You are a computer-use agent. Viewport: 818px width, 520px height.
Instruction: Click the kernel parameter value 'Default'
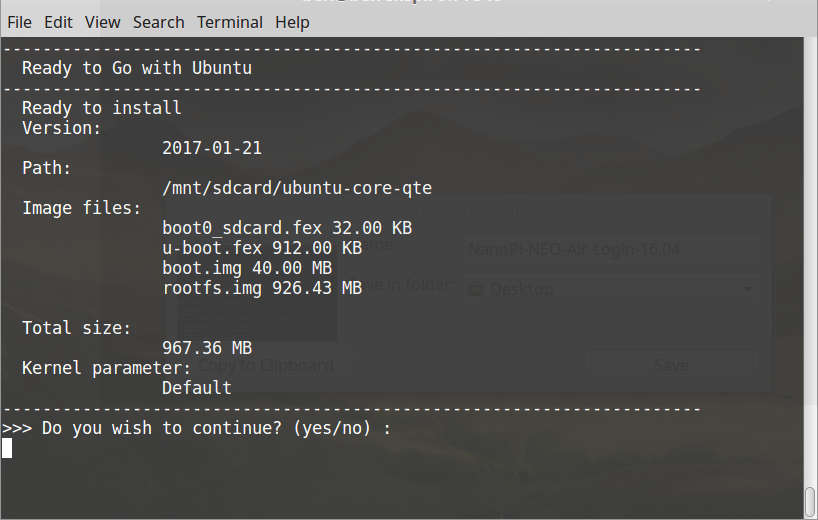point(196,388)
